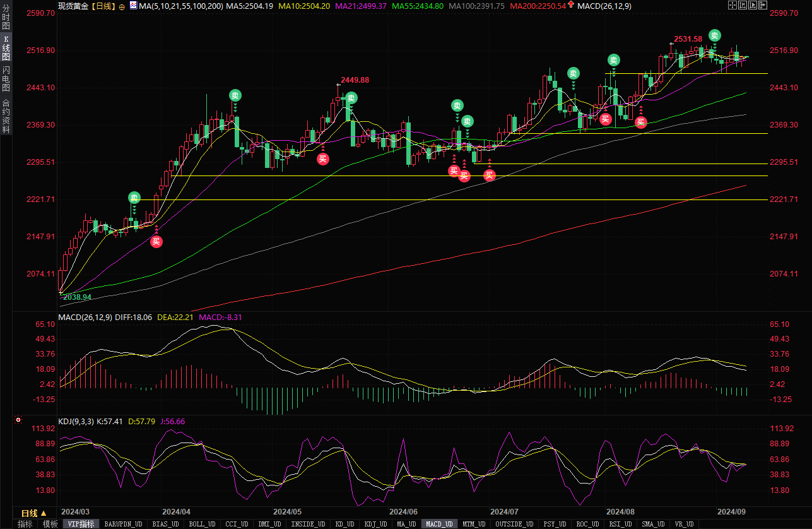Click the first layout icon in the top-right toolbar
The image size is (812, 529).
(732, 5)
